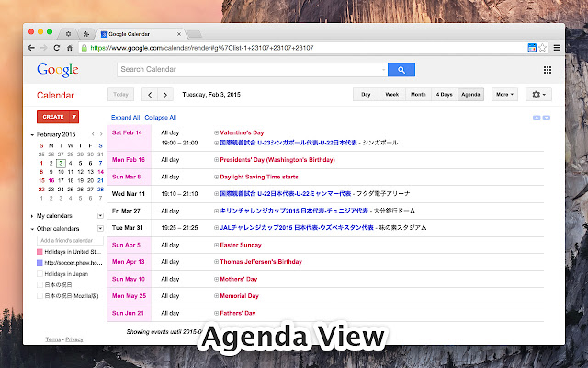Image resolution: width=588 pixels, height=368 pixels.
Task: Switch to Week view
Action: click(x=392, y=95)
